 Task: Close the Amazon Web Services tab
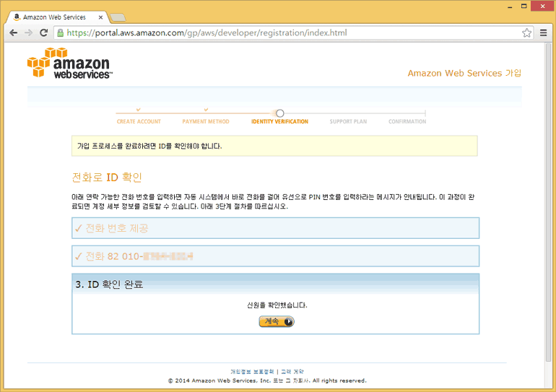point(100,17)
